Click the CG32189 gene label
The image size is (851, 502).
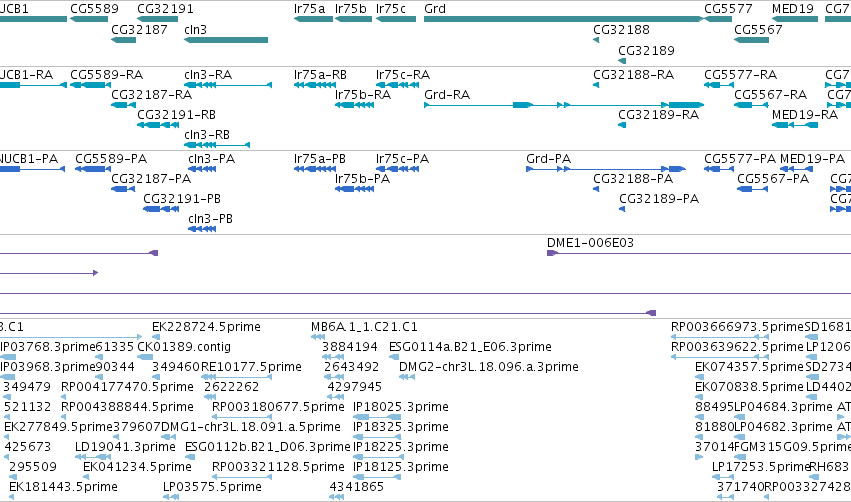point(646,50)
